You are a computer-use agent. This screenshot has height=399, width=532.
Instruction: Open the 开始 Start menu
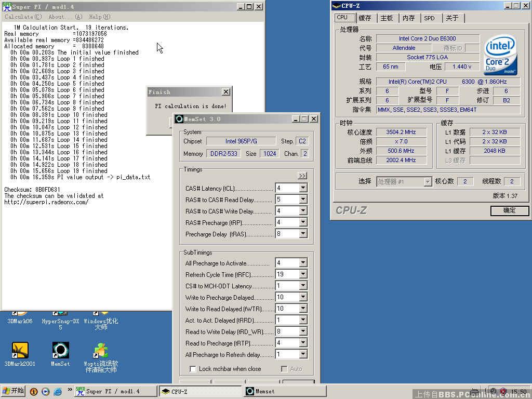point(13,391)
